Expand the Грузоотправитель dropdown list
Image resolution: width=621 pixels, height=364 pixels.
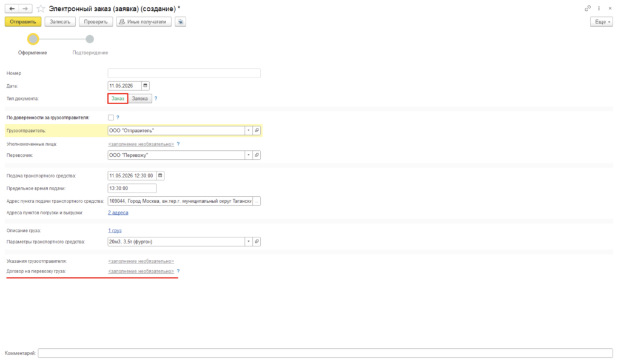click(249, 131)
